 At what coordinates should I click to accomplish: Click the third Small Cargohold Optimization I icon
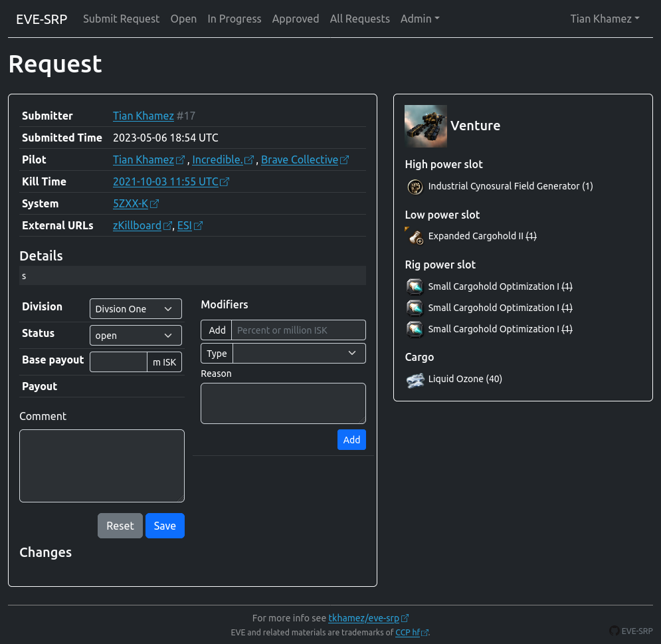point(415,330)
